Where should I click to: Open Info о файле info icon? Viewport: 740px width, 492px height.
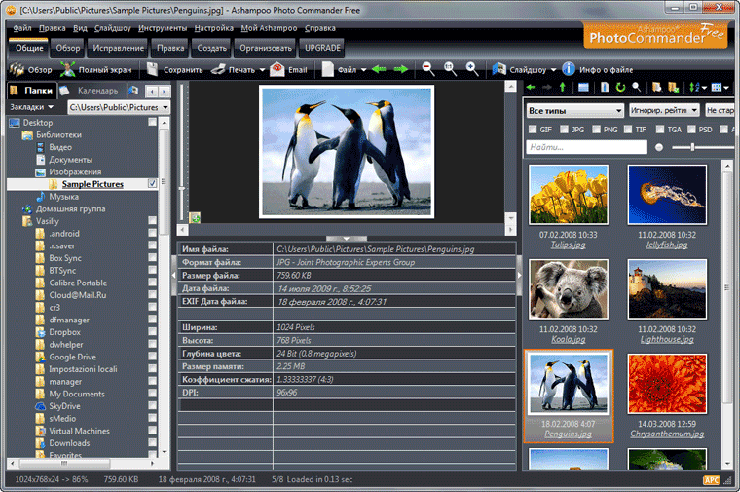click(569, 69)
